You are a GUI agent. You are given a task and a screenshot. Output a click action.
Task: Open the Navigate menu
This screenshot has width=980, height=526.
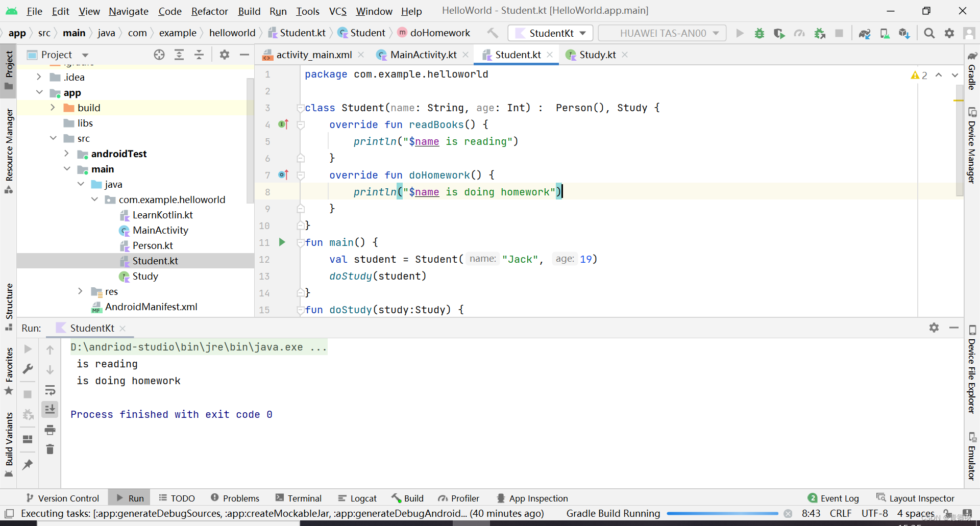tap(128, 11)
